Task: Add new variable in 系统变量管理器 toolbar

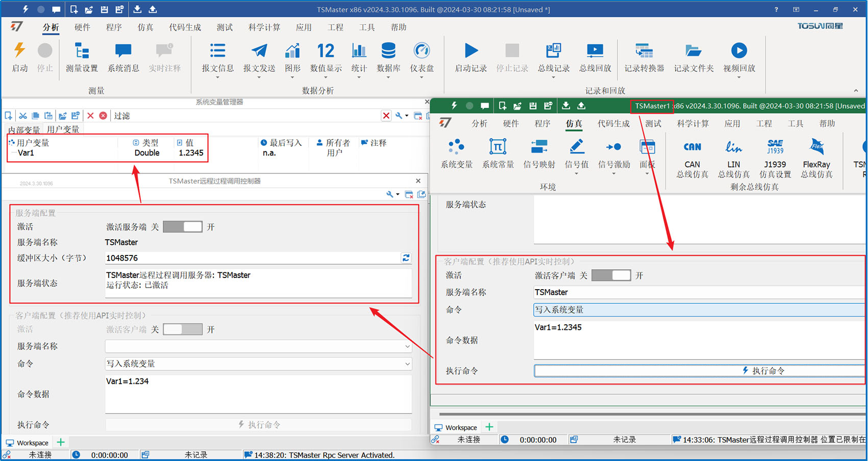Action: [8, 116]
